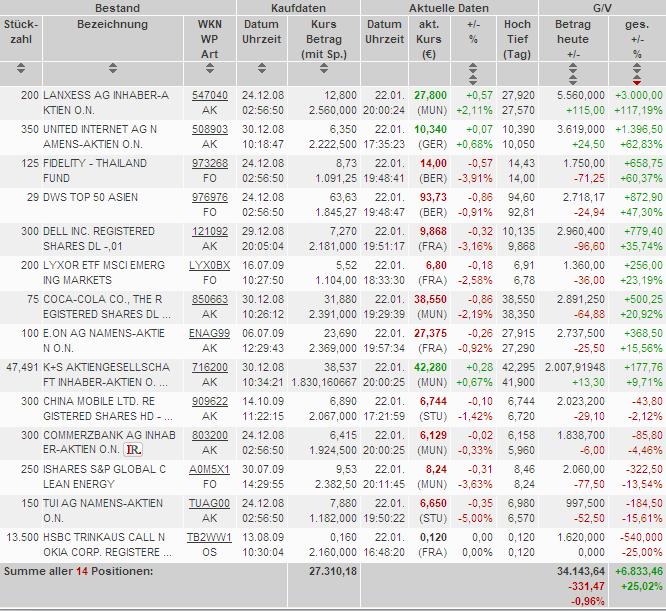Sort the table by Stückzahl column arrows
This screenshot has width=666, height=611.
pyautogui.click(x=21, y=68)
